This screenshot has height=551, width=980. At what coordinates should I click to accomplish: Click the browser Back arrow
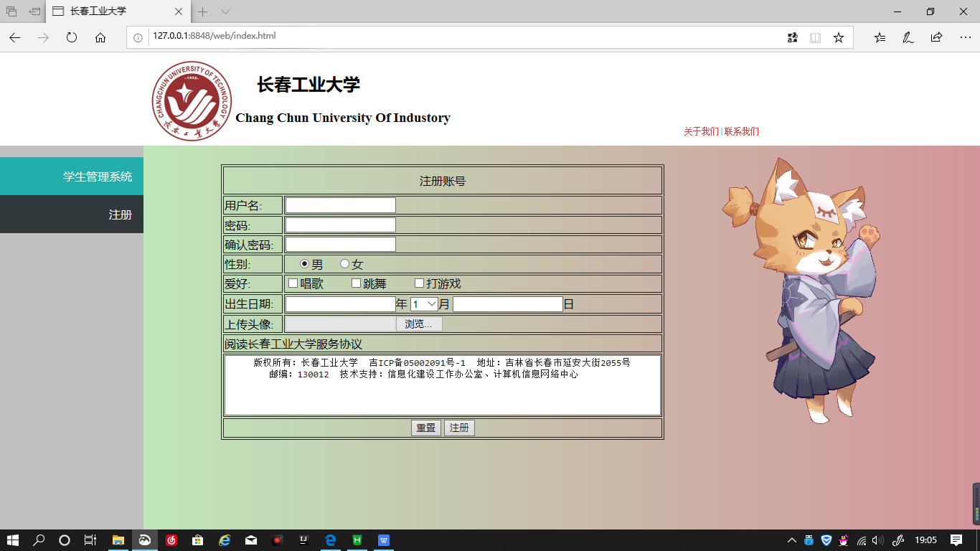[15, 37]
